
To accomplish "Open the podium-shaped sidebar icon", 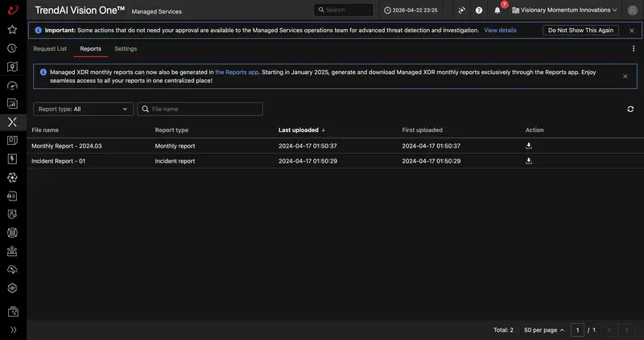I will [12, 251].
